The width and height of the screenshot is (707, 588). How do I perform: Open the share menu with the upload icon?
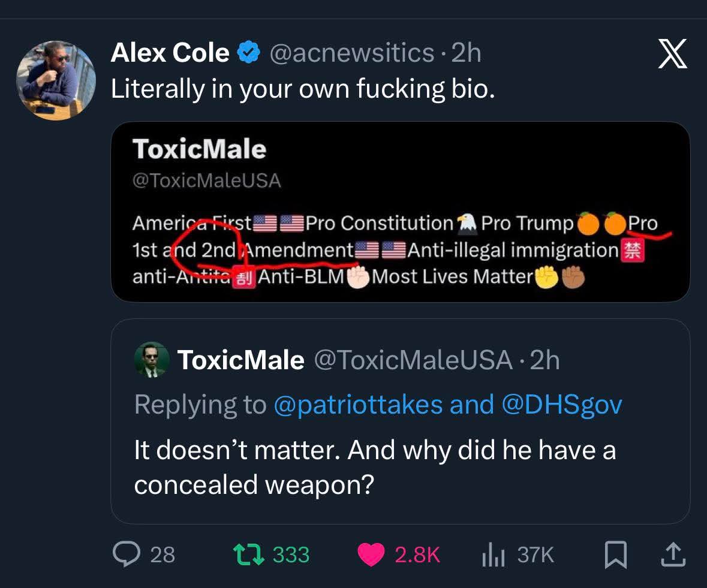[672, 555]
